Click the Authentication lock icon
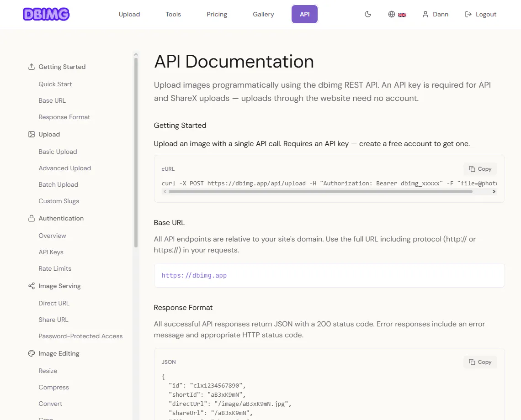The image size is (521, 420). 32,219
